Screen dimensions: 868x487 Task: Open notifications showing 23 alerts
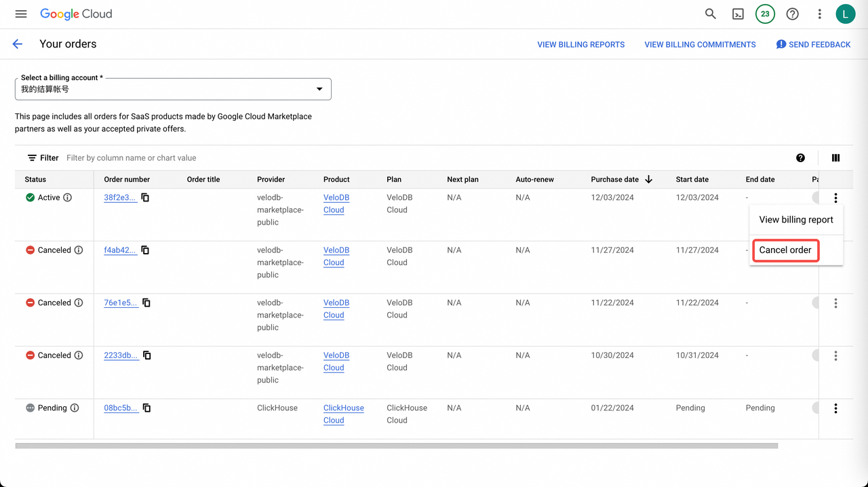click(x=765, y=14)
